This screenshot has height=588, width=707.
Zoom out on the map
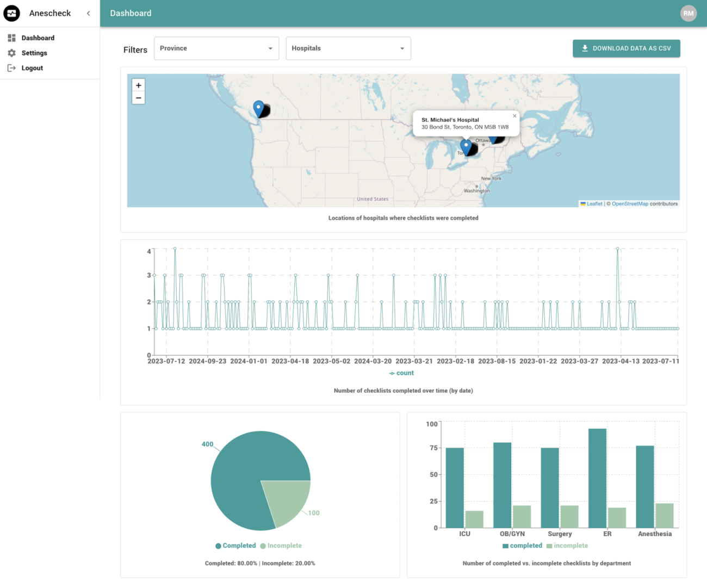139,98
